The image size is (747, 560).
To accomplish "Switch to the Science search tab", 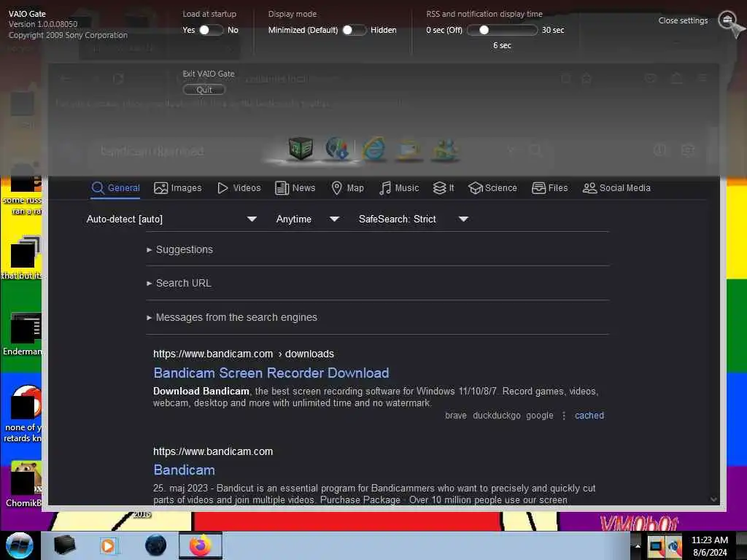I will coord(492,188).
